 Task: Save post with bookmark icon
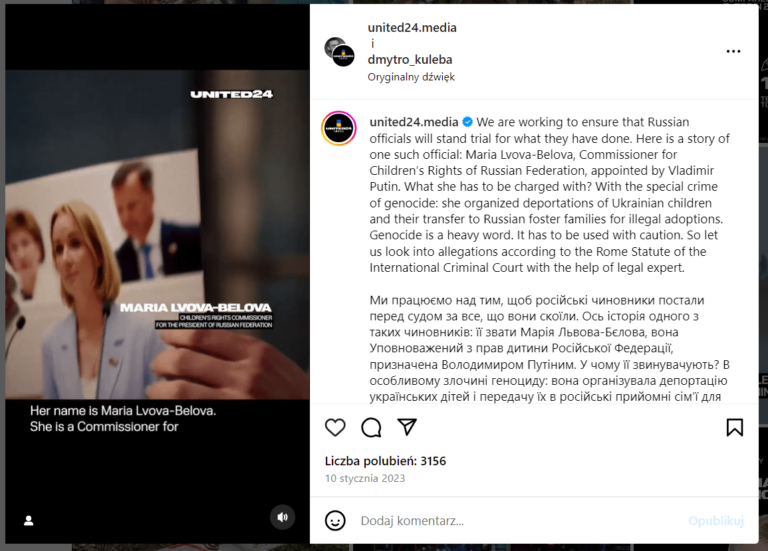734,427
